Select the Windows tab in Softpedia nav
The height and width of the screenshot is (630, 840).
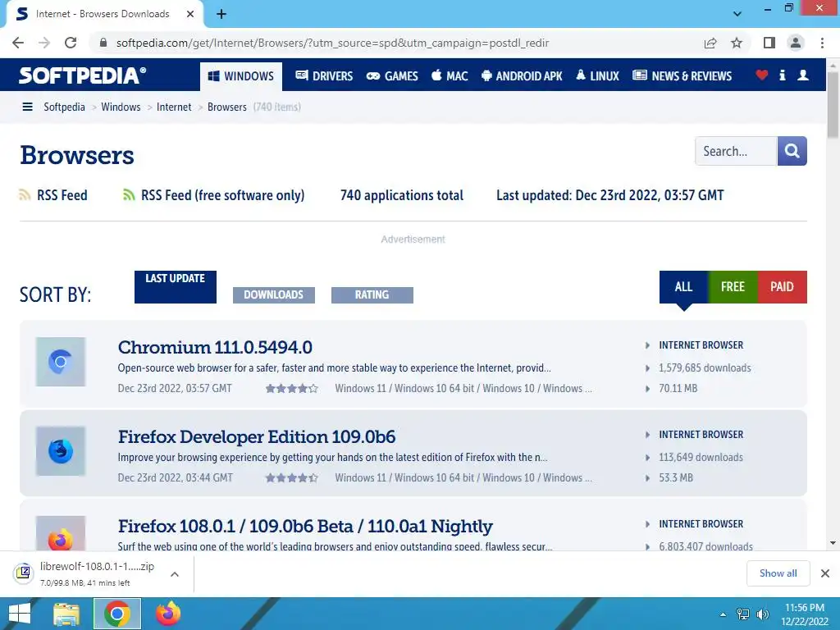click(x=240, y=76)
